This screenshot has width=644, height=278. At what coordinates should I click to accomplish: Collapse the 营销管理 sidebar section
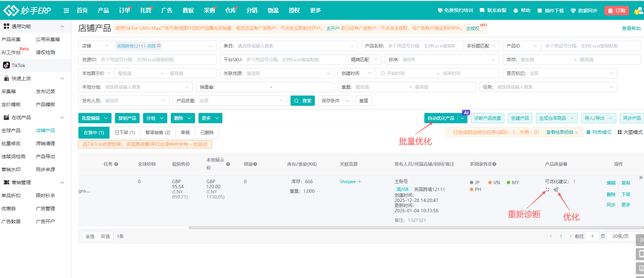click(62, 182)
